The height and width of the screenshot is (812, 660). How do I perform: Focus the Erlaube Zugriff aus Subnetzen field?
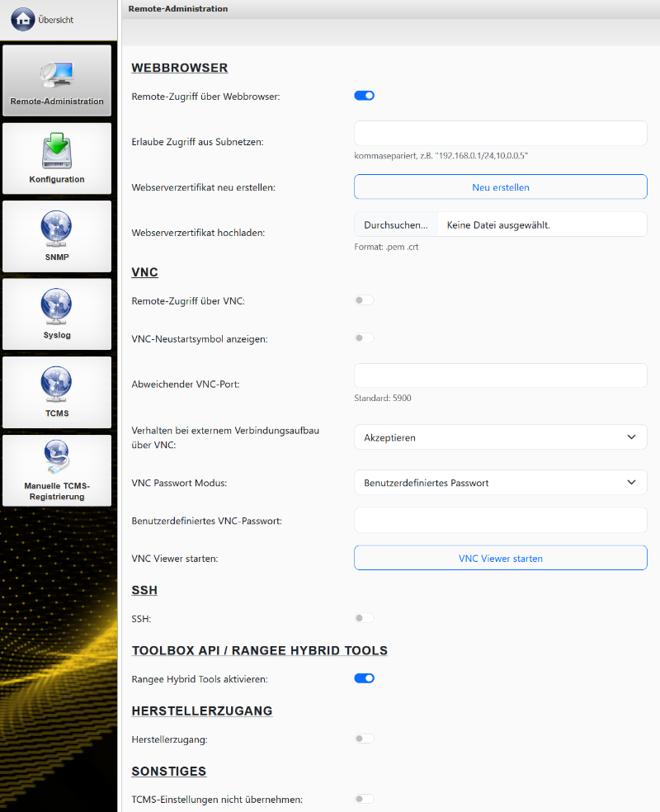500,134
